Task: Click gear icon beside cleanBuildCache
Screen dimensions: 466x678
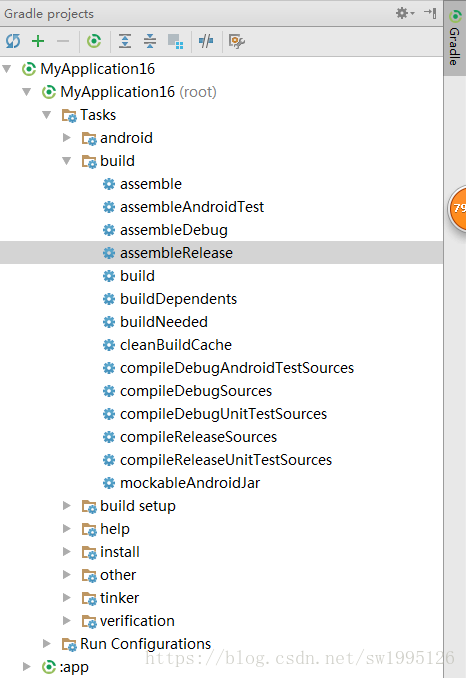Action: pyautogui.click(x=109, y=345)
